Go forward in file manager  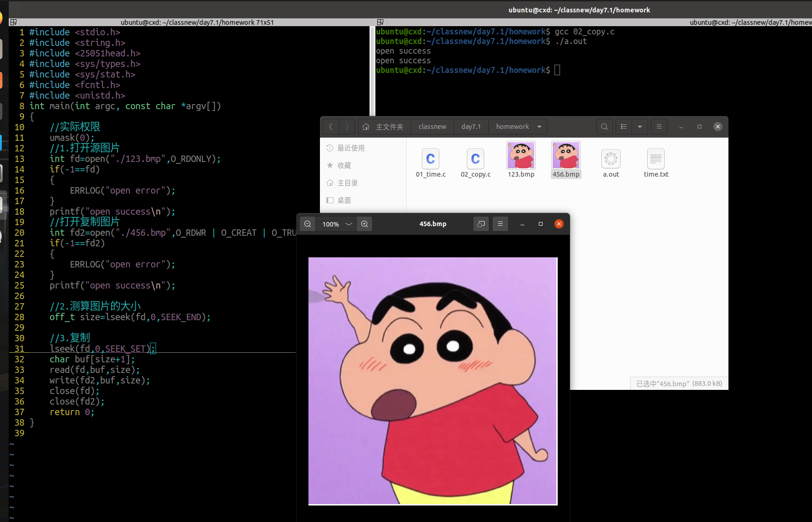(347, 127)
